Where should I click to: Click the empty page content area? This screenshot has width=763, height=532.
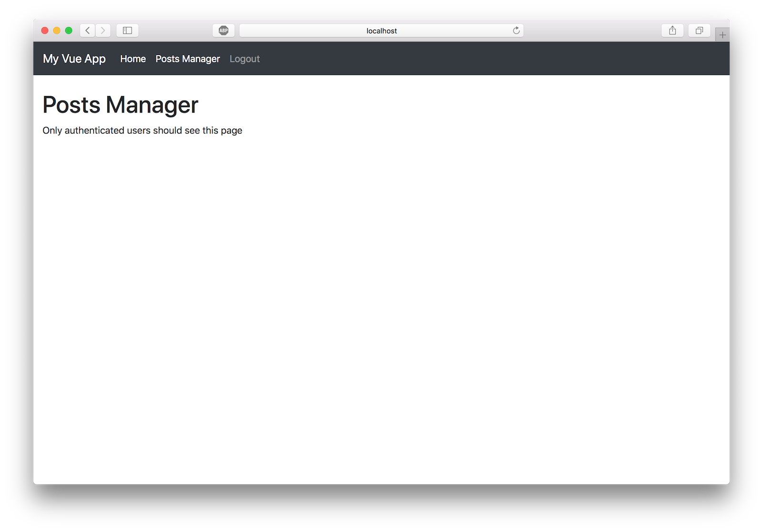[x=381, y=310]
